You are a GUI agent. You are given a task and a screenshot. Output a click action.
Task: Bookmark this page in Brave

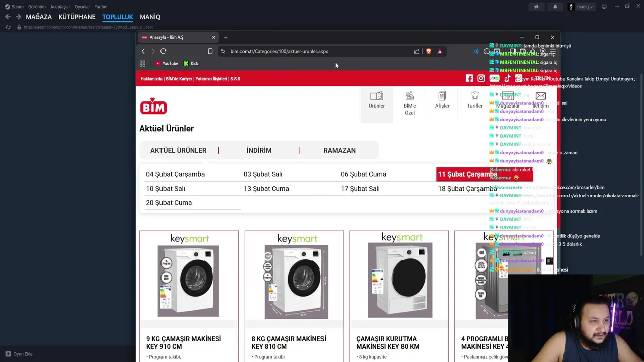pyautogui.click(x=210, y=51)
